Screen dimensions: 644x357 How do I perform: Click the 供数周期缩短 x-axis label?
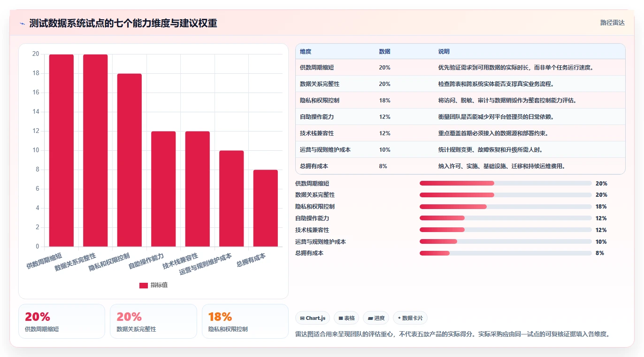(43, 260)
